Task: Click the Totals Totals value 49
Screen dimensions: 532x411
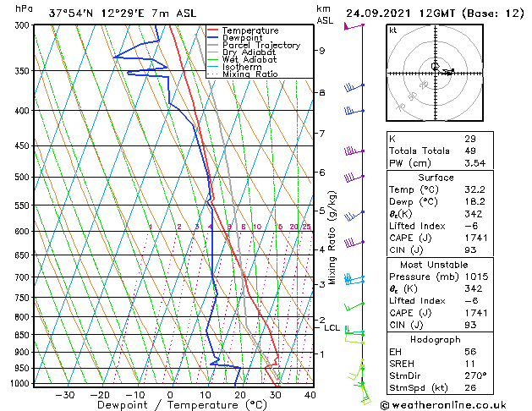Action: tap(470, 151)
